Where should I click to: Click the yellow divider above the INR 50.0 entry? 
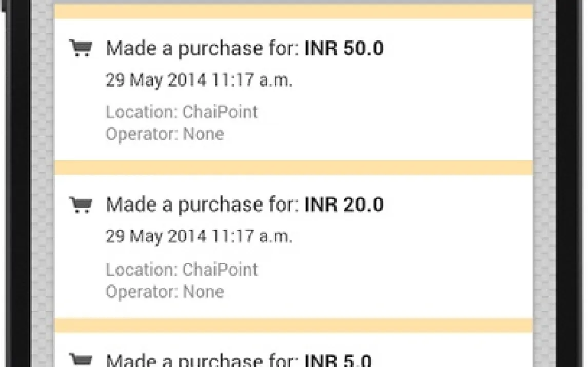pyautogui.click(x=293, y=12)
